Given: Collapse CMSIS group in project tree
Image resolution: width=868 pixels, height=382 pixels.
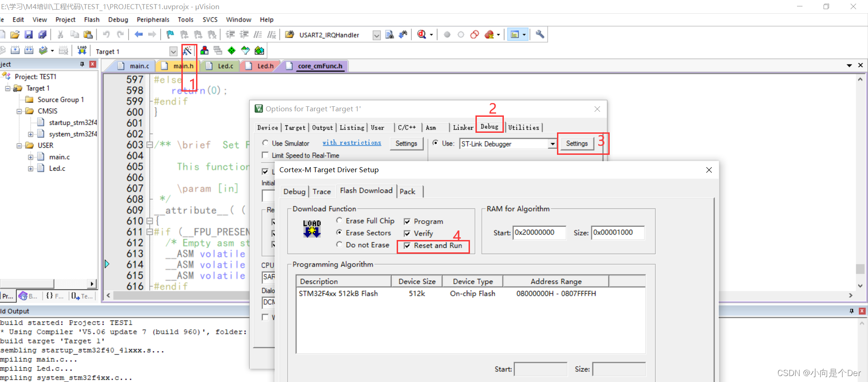Looking at the screenshot, I should 19,111.
